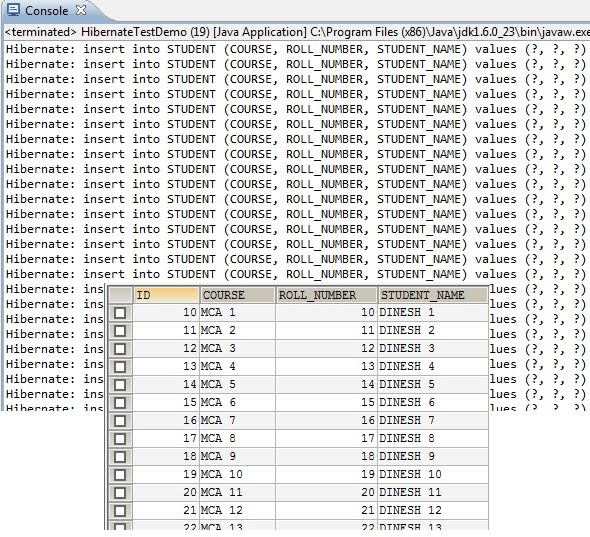Select the 'MCA 6' course cell
Screen dimensions: 590x537
(237, 403)
